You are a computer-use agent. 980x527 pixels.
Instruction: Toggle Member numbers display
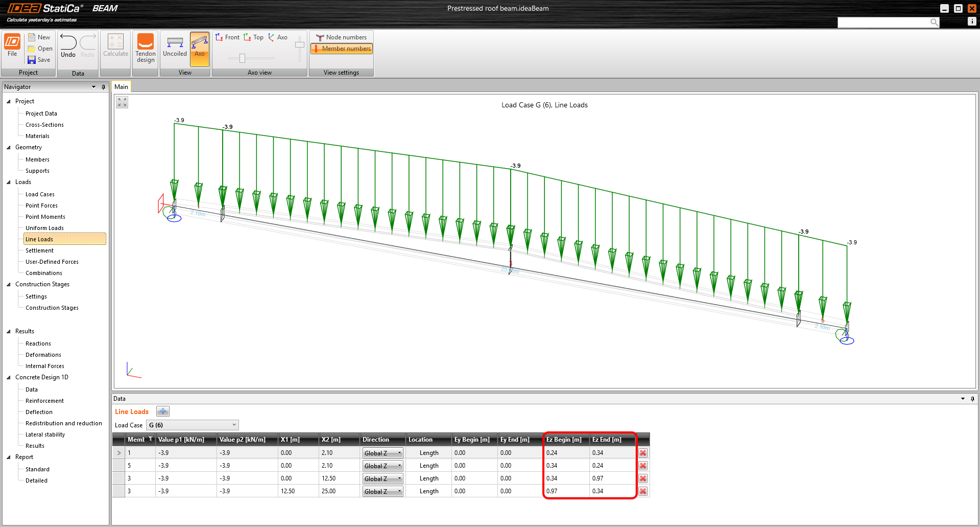coord(341,49)
